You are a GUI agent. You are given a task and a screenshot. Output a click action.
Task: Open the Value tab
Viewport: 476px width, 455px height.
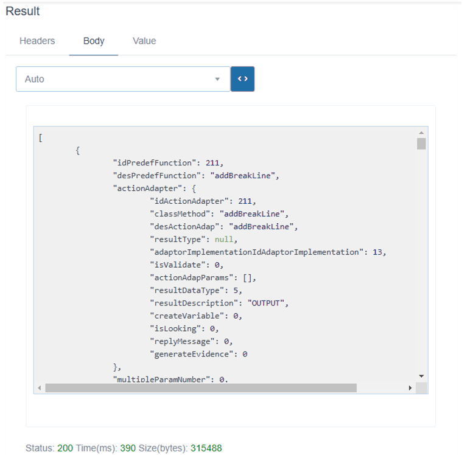pyautogui.click(x=144, y=41)
